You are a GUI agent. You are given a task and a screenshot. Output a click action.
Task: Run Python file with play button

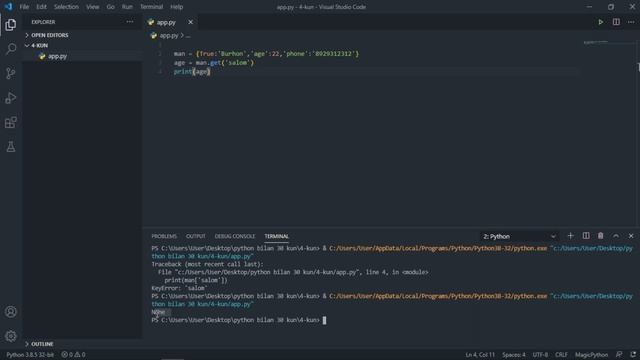pos(600,22)
